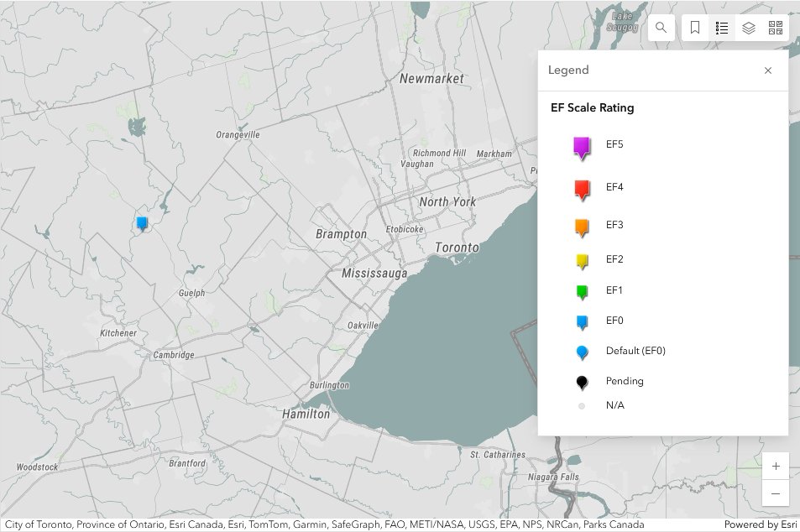Image resolution: width=800 pixels, height=532 pixels.
Task: Click the EF Scale Rating heading
Action: [592, 107]
